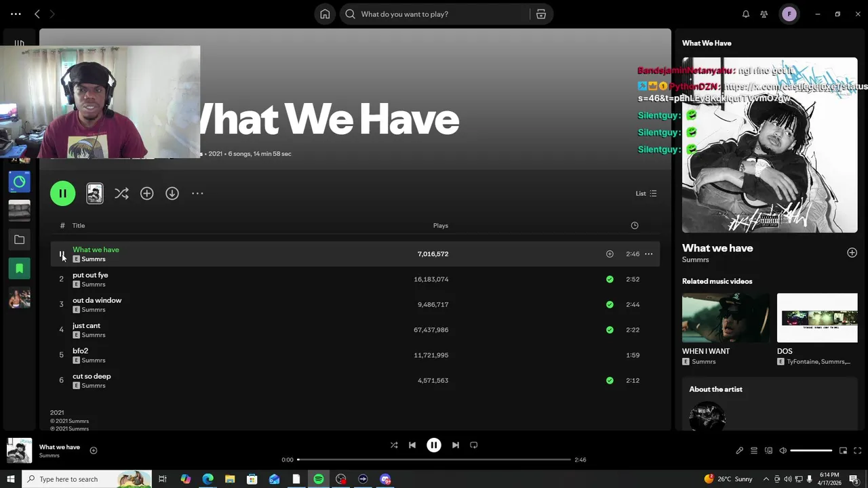This screenshot has width=868, height=488.
Task: Open more options for 'What we have' track
Action: tap(649, 254)
